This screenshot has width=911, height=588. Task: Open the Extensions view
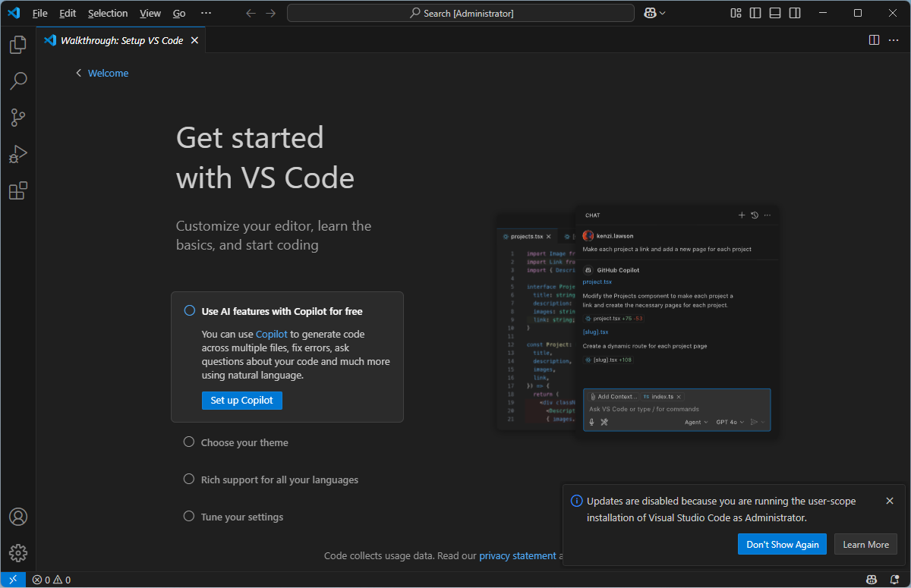click(x=18, y=190)
